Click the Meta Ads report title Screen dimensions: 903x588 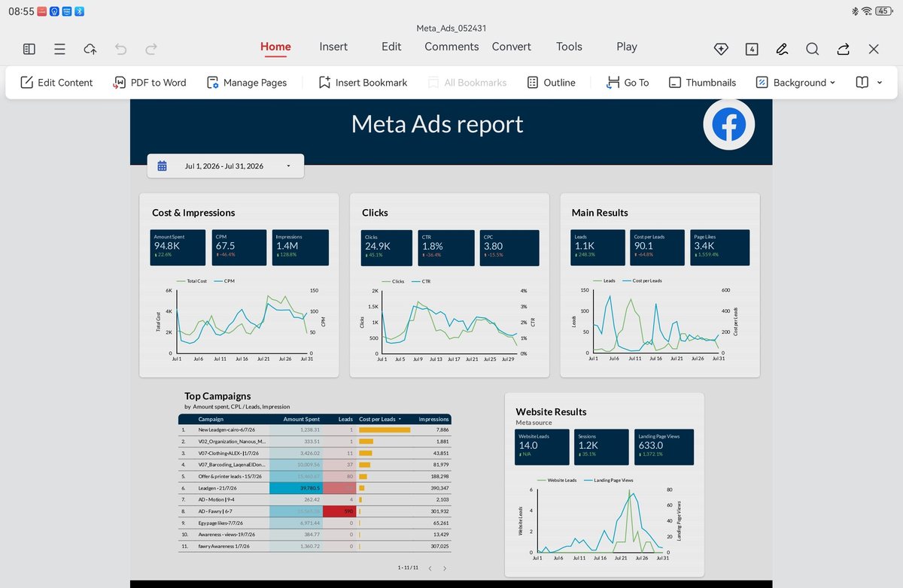(x=437, y=124)
